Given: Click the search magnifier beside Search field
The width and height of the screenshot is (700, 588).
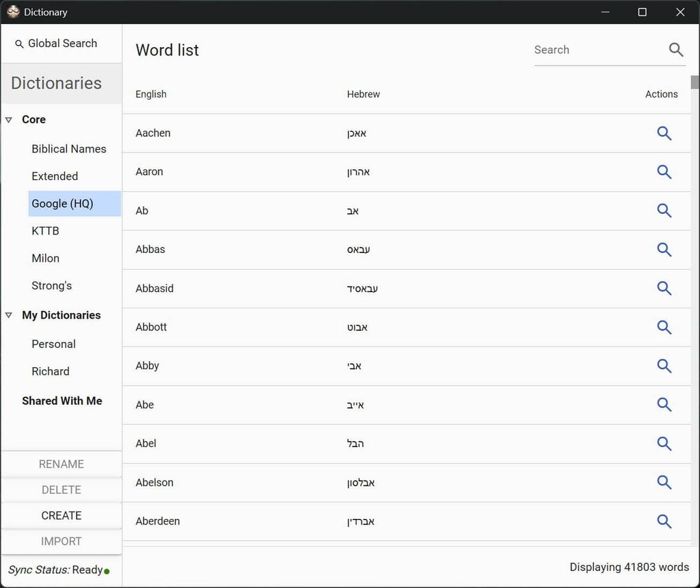Looking at the screenshot, I should tap(675, 50).
